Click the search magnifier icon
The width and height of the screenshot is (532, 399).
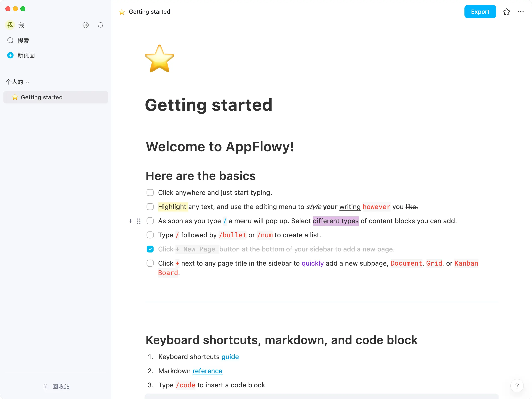click(10, 40)
